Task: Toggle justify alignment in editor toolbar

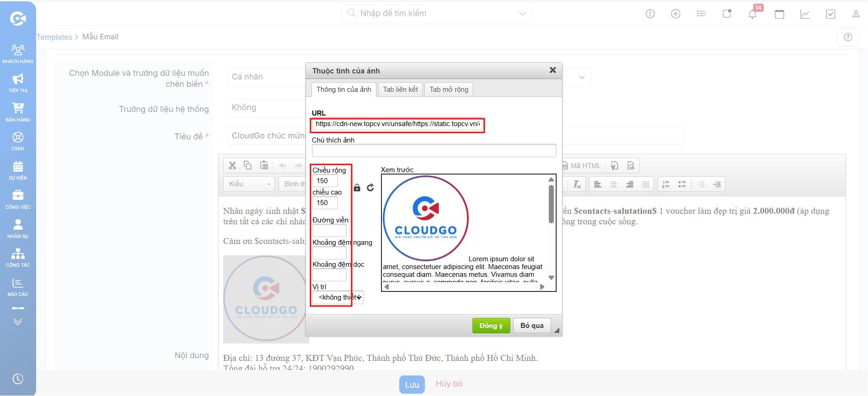Action: 646,185
